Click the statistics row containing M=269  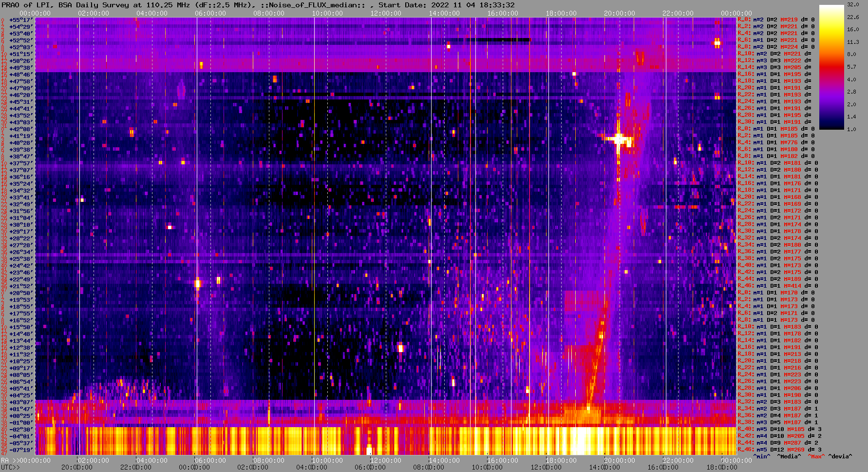[x=779, y=450]
